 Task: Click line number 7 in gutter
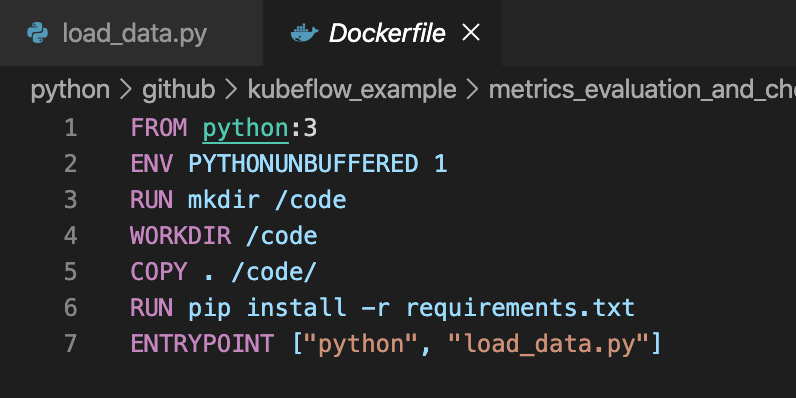coord(71,344)
